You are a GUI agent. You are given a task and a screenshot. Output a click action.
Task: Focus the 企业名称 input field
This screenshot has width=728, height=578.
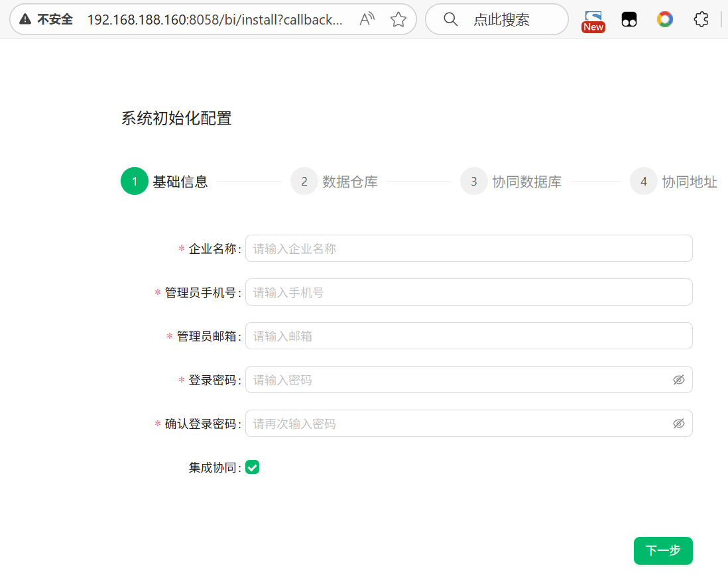click(x=468, y=249)
